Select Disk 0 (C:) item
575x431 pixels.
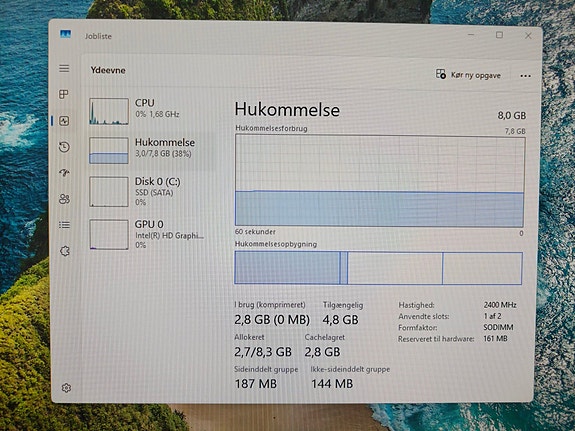(x=146, y=191)
